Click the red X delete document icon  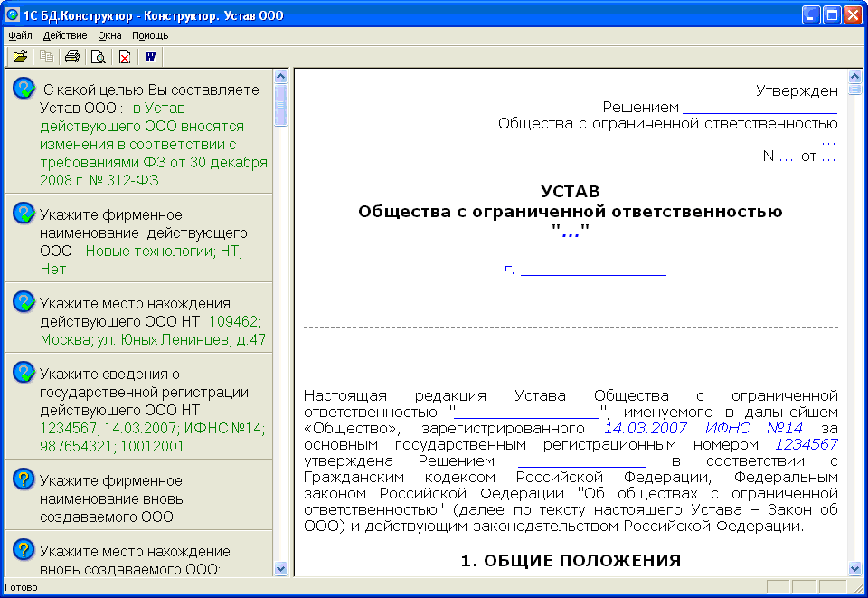[124, 57]
